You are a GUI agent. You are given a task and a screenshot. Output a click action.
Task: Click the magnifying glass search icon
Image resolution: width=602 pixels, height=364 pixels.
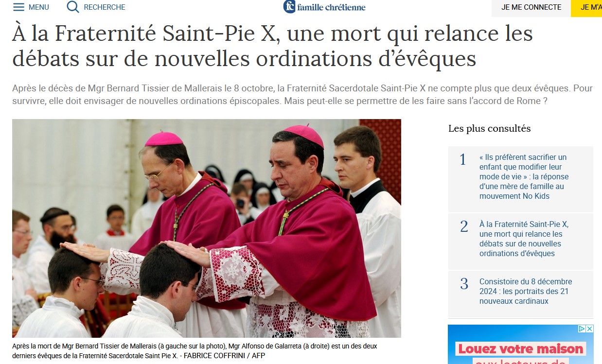click(x=73, y=7)
